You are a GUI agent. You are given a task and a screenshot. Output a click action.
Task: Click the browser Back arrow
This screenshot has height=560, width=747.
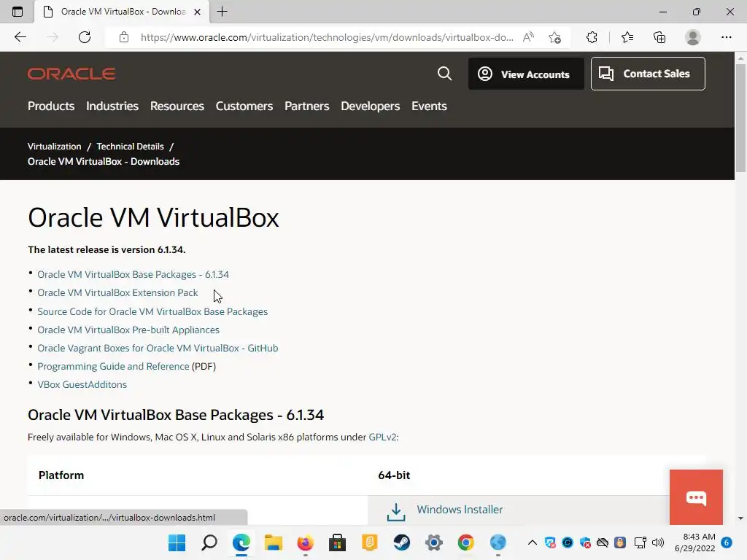click(x=20, y=37)
